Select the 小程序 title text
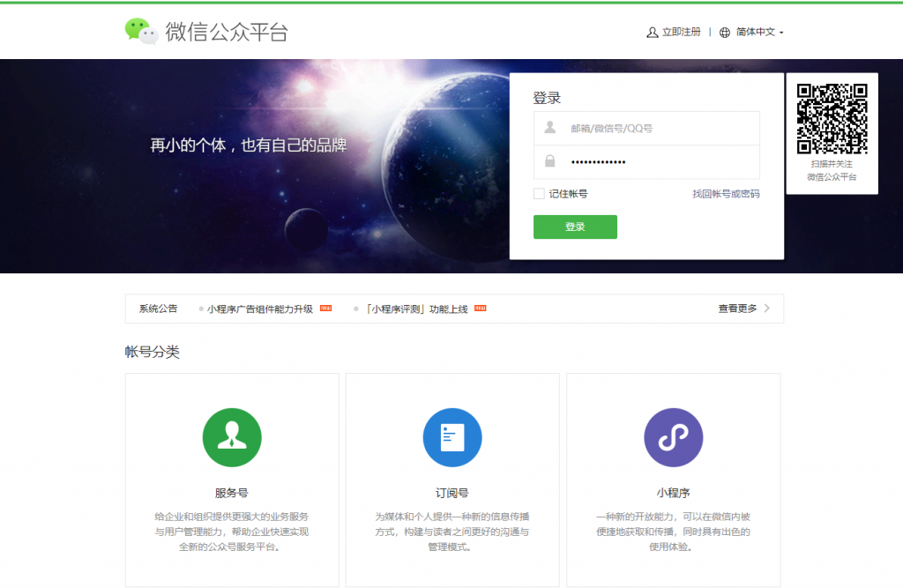This screenshot has height=588, width=903. (x=673, y=493)
